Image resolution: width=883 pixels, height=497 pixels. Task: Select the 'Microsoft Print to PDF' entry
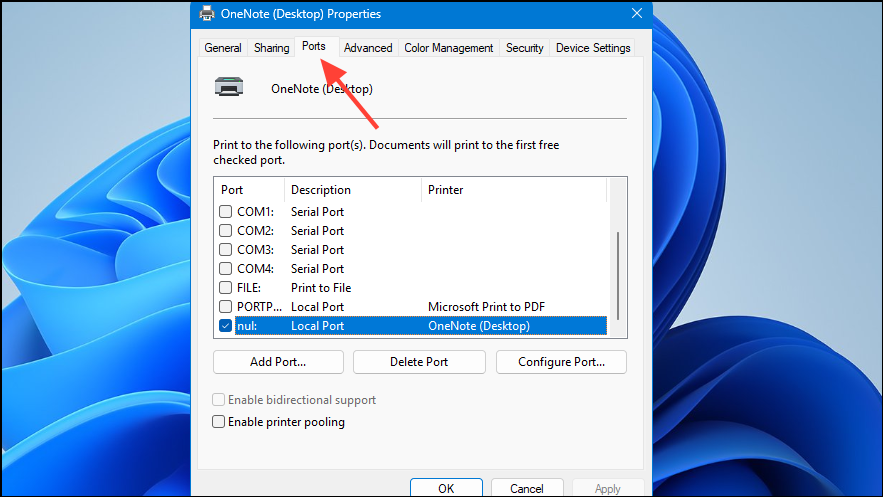point(487,307)
